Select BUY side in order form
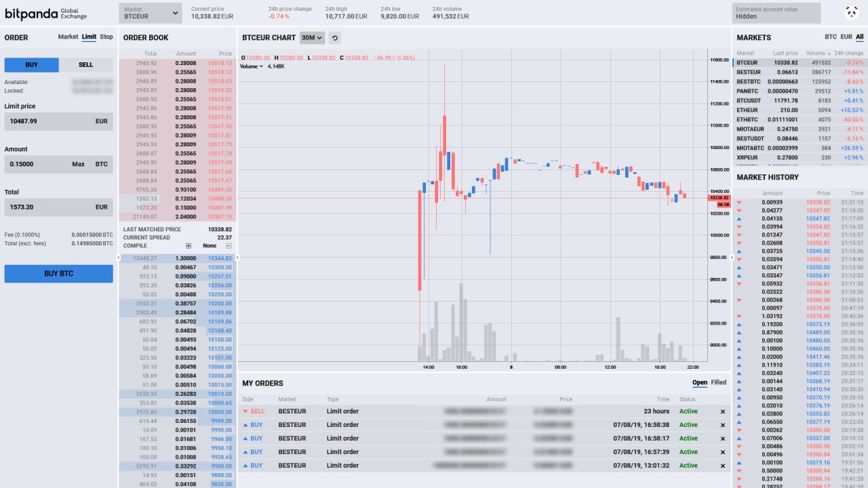Image resolution: width=868 pixels, height=488 pixels. point(32,65)
